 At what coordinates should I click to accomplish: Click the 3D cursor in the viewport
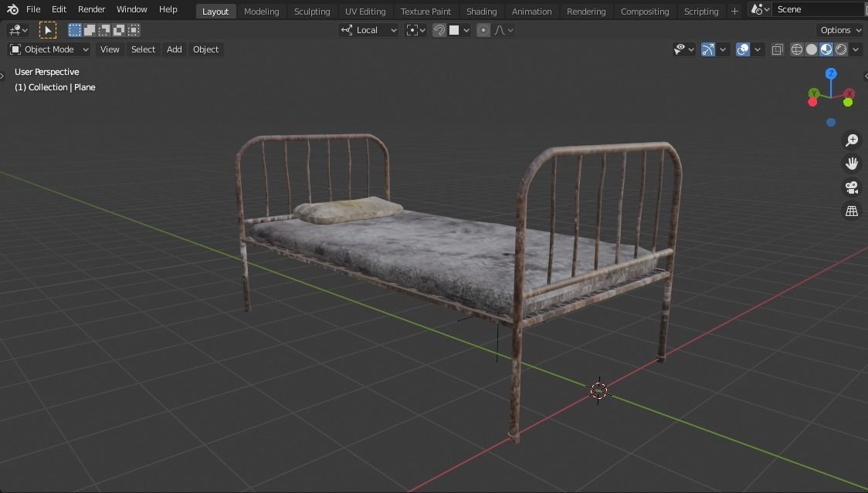(x=598, y=390)
